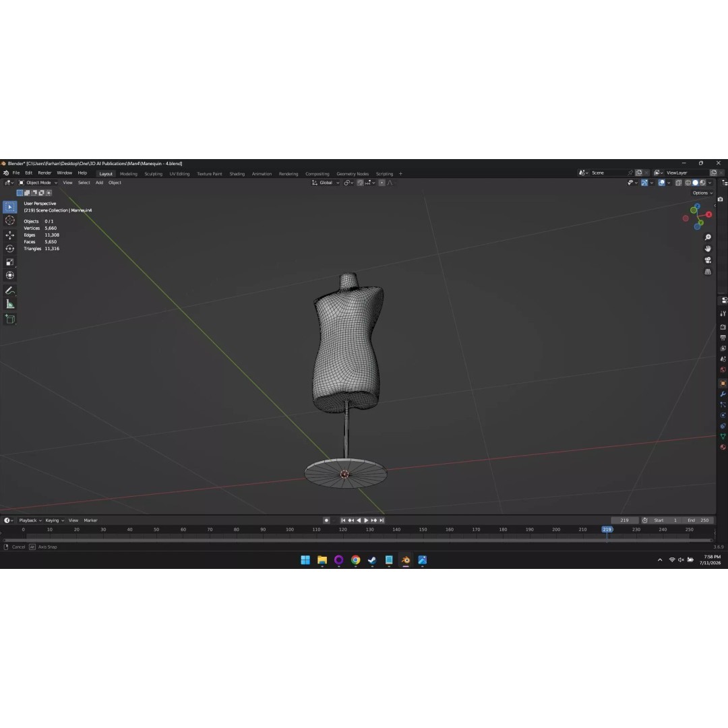Open the World properties tab
This screenshot has height=728, width=728.
[723, 370]
